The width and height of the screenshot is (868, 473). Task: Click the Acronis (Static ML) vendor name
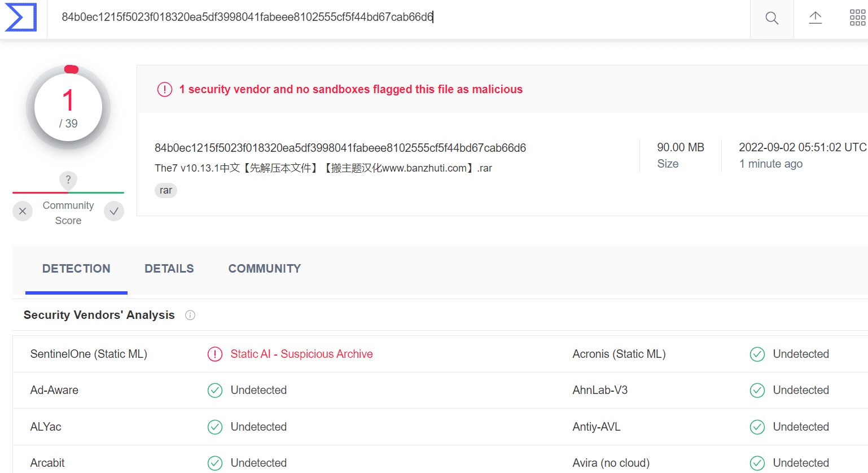pyautogui.click(x=619, y=354)
